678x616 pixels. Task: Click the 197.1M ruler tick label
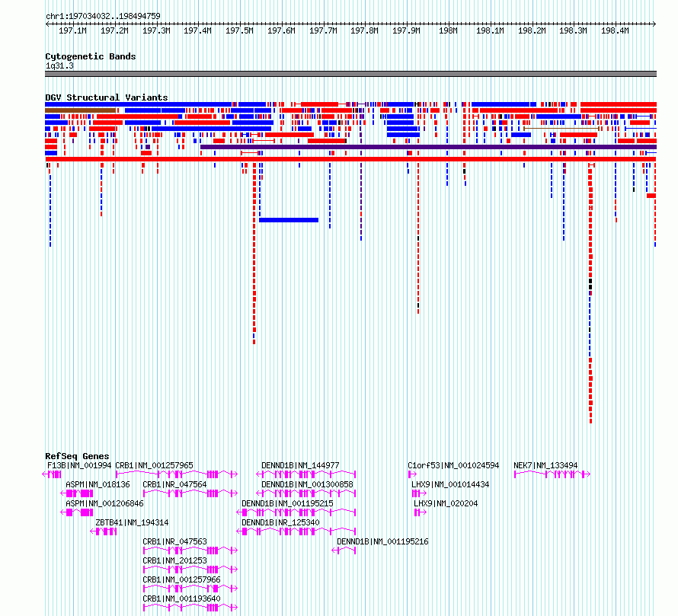pos(72,30)
